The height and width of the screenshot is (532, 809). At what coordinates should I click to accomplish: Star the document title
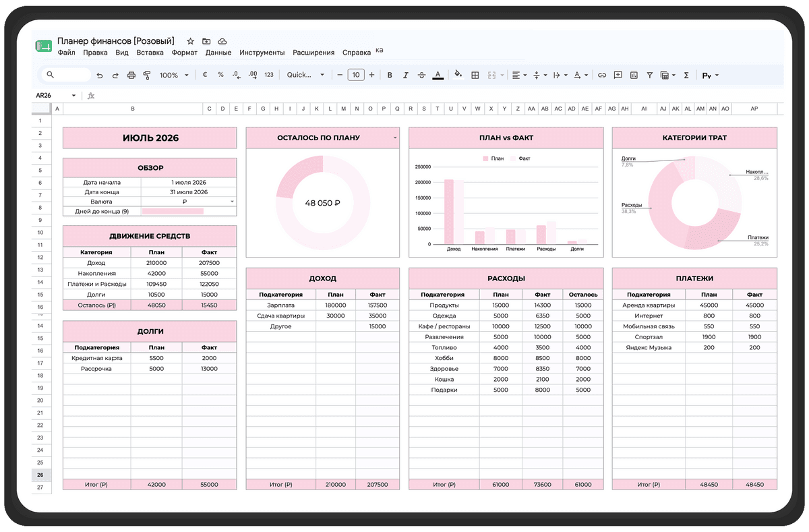coord(190,41)
